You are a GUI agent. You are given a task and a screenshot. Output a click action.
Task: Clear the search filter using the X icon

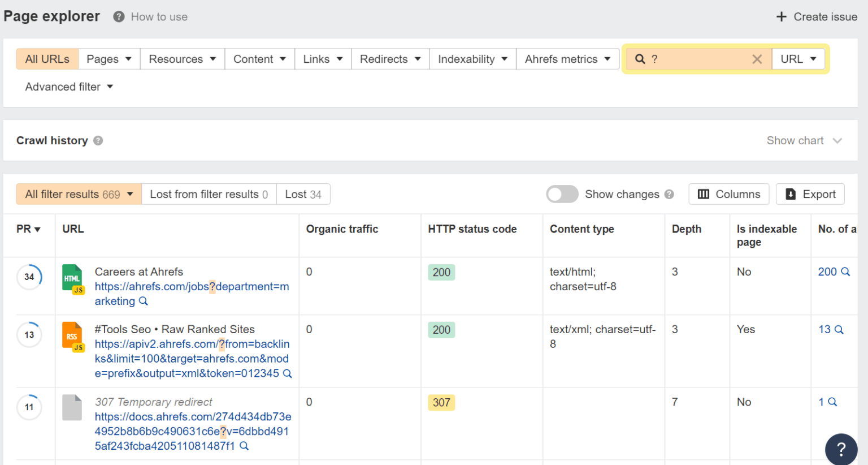tap(757, 58)
